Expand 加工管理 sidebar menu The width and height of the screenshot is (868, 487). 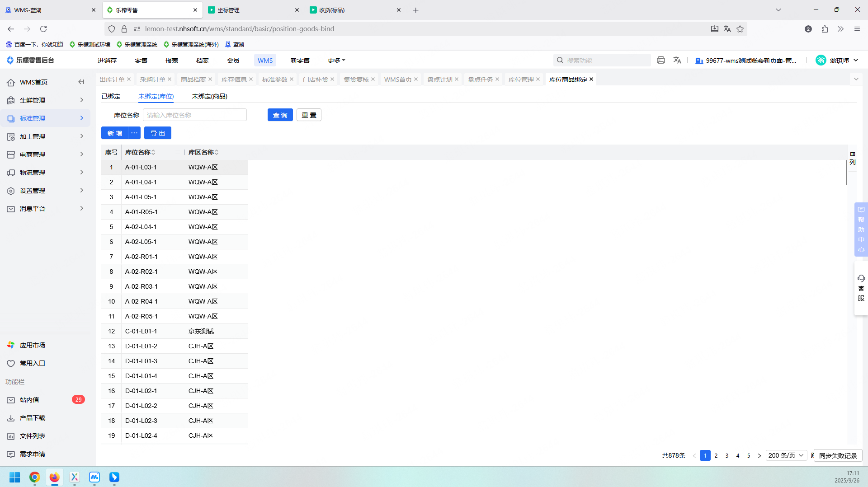tap(45, 136)
